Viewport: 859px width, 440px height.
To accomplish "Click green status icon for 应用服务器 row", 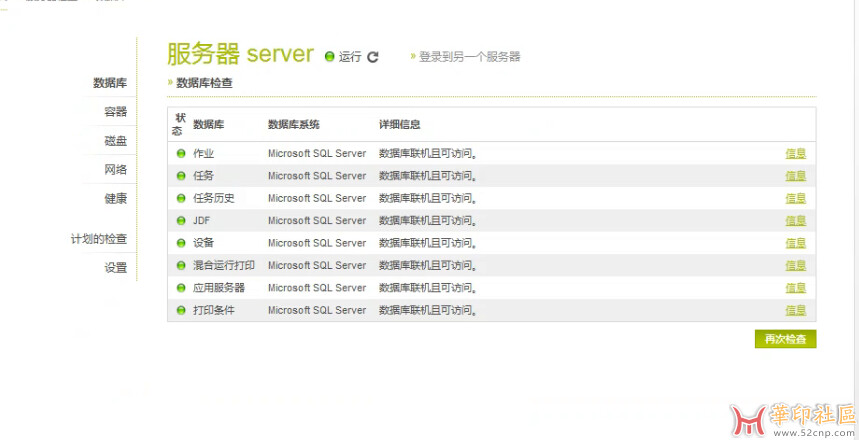I will pyautogui.click(x=181, y=288).
